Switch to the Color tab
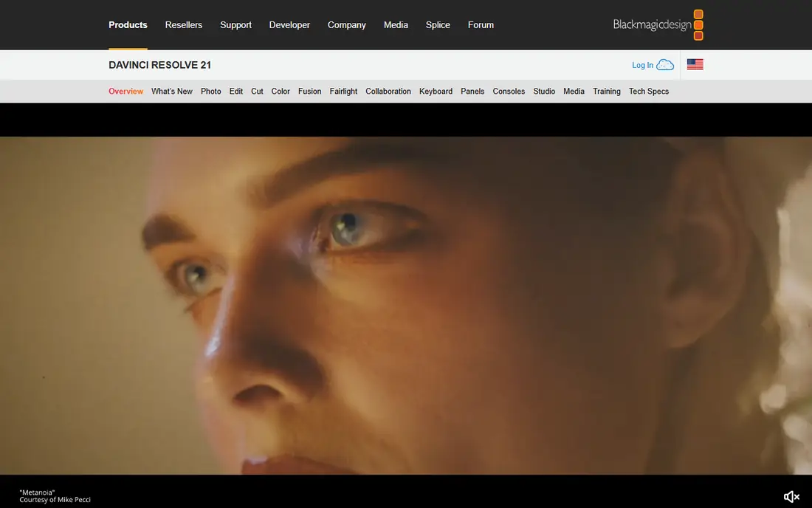 click(281, 91)
